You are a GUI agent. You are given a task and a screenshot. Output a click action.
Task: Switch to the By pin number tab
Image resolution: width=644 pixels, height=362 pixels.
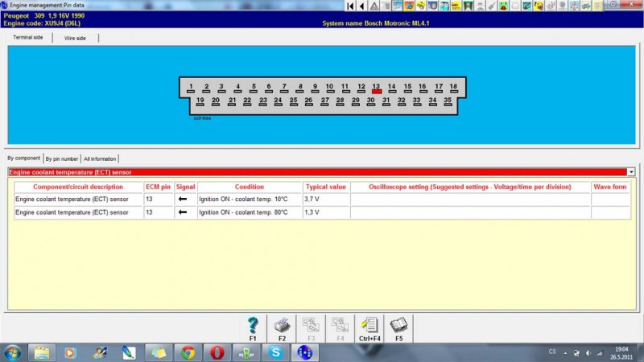click(62, 158)
